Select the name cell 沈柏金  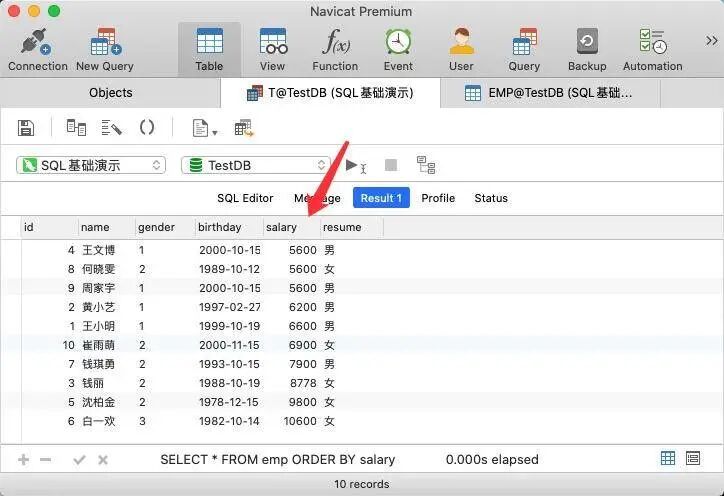(98, 402)
